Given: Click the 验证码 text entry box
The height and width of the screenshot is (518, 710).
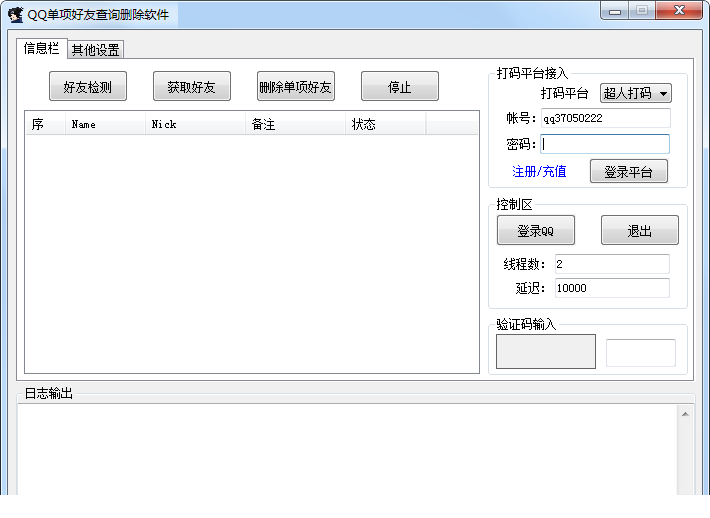Looking at the screenshot, I should pyautogui.click(x=641, y=353).
